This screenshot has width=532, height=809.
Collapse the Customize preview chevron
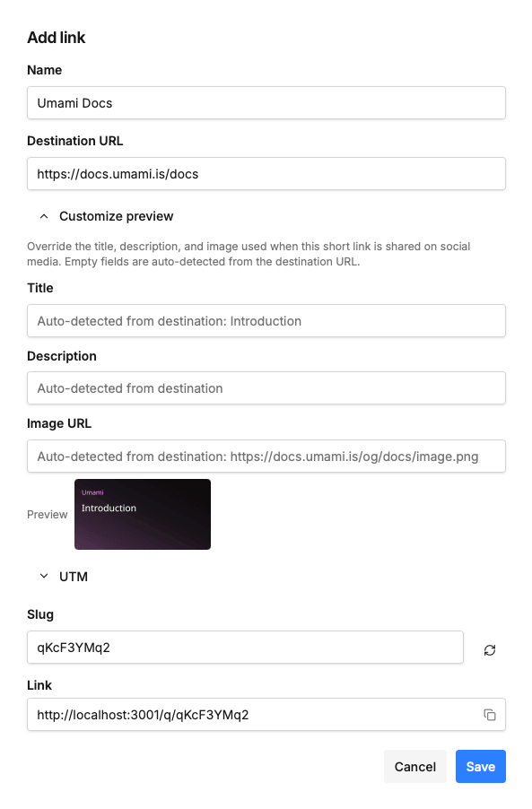(44, 216)
